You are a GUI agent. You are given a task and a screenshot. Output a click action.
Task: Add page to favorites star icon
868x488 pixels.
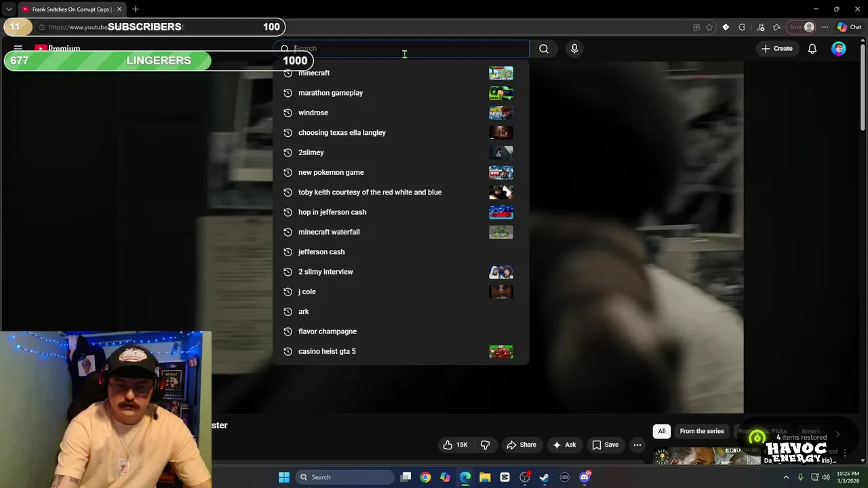[x=709, y=27]
